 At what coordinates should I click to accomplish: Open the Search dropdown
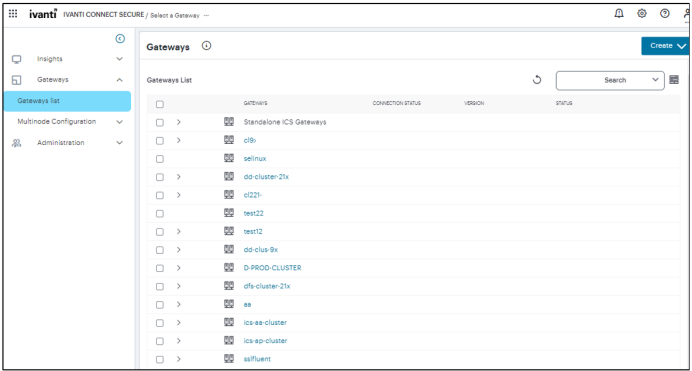pos(610,80)
